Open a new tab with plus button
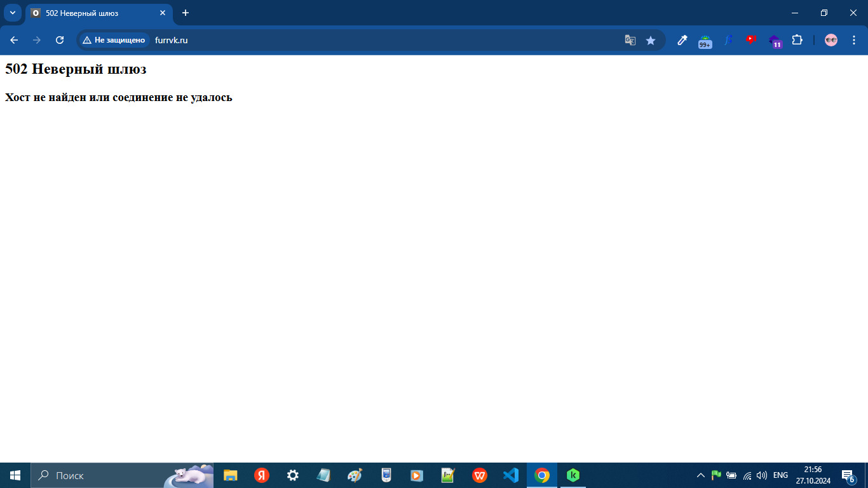 [x=186, y=13]
